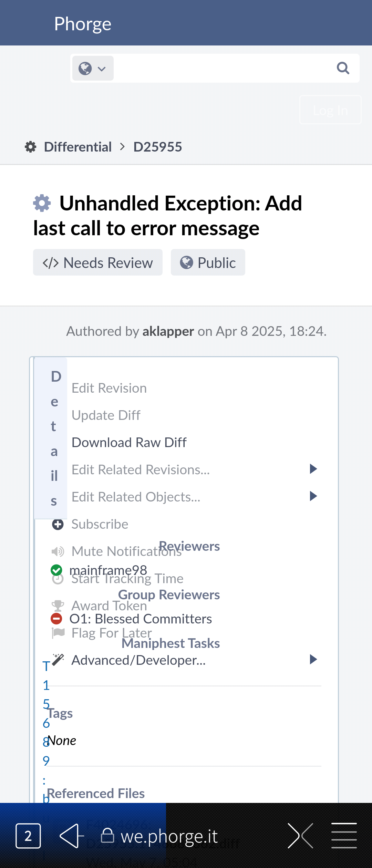Click the browser stop loading X icon
Screen dimensions: 372x868
click(301, 836)
